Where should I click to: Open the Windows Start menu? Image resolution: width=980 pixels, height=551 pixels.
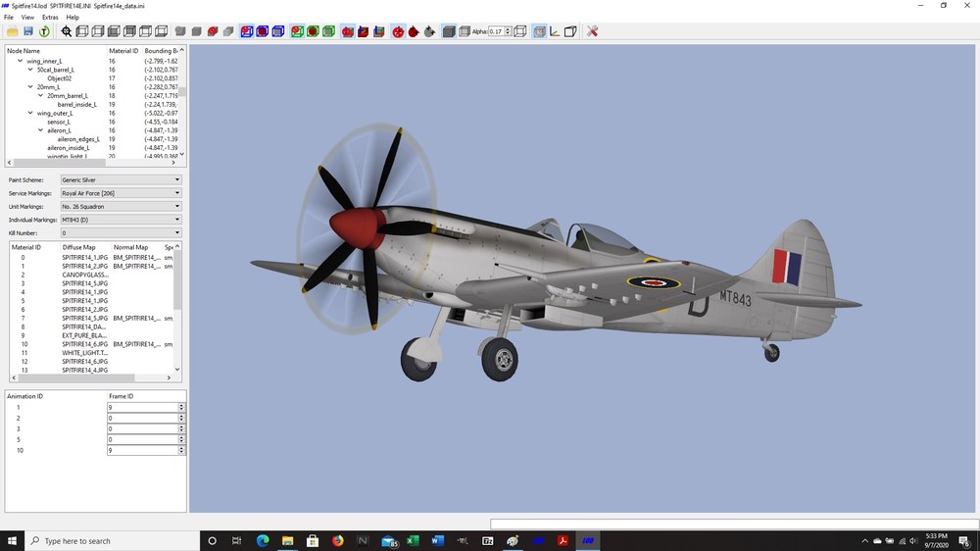pyautogui.click(x=12, y=541)
